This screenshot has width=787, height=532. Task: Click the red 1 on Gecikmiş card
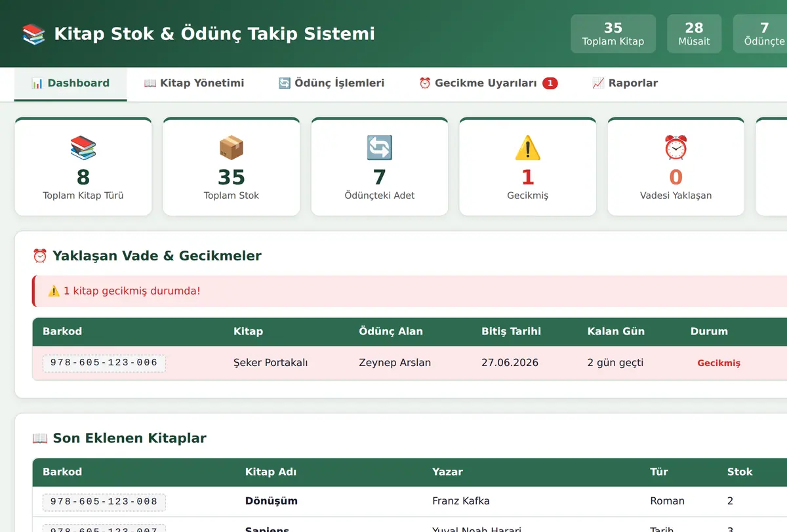pyautogui.click(x=528, y=177)
